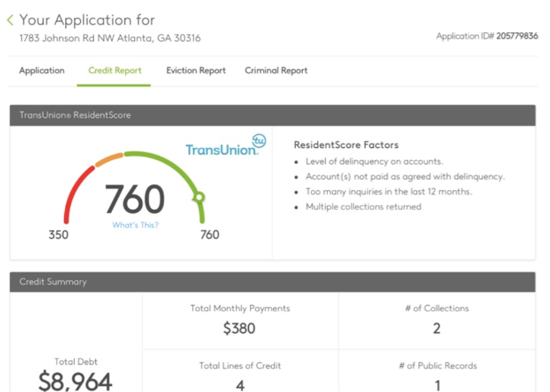Click the TransUnion ResidentScore section header
Image resolution: width=550 pixels, height=392 pixels.
pyautogui.click(x=272, y=115)
